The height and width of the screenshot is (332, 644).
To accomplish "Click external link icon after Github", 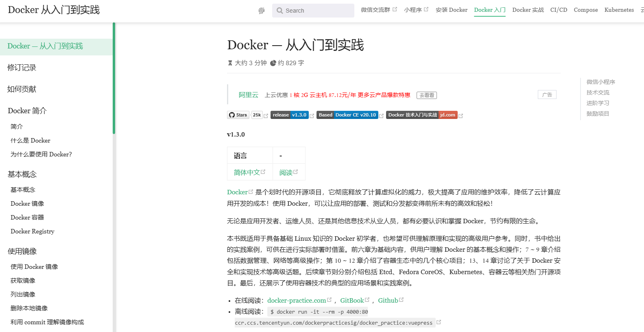I will (401, 300).
